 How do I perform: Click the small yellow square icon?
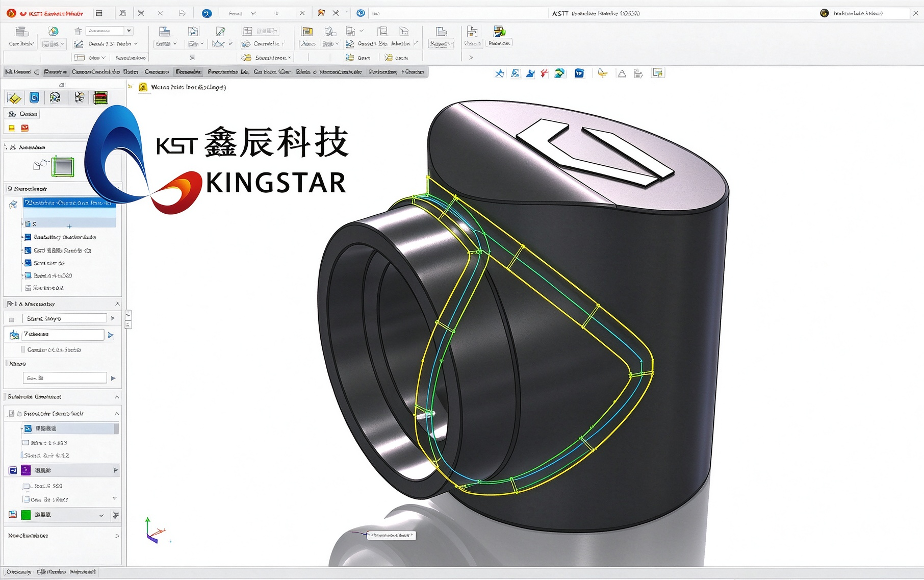point(12,128)
